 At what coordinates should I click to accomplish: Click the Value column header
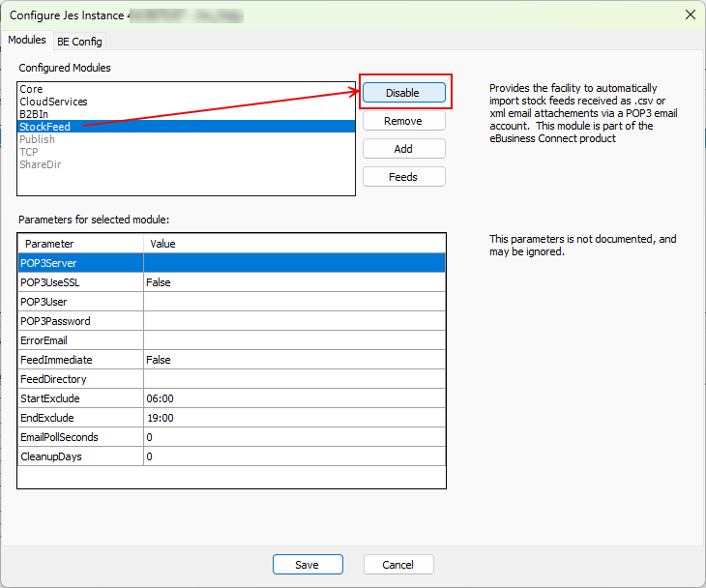[x=294, y=244]
